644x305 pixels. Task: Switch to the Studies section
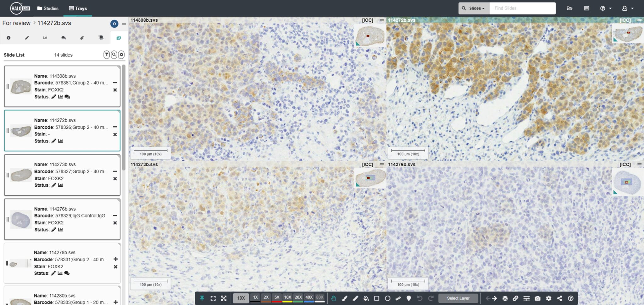[48, 8]
